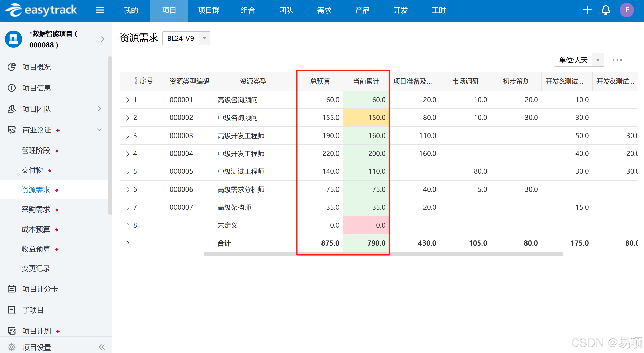Open the user avatar F
Viewport: 644px width, 353px height.
[626, 10]
